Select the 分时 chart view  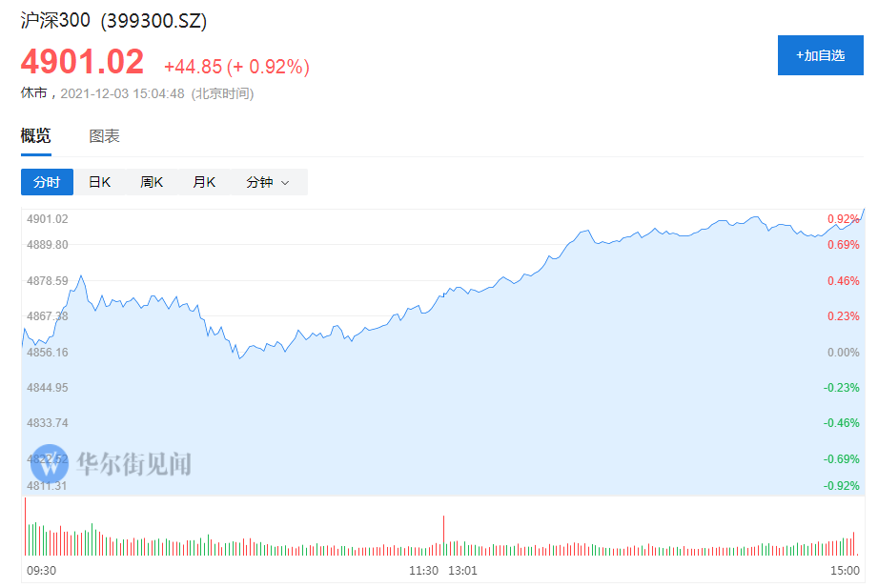(x=47, y=182)
